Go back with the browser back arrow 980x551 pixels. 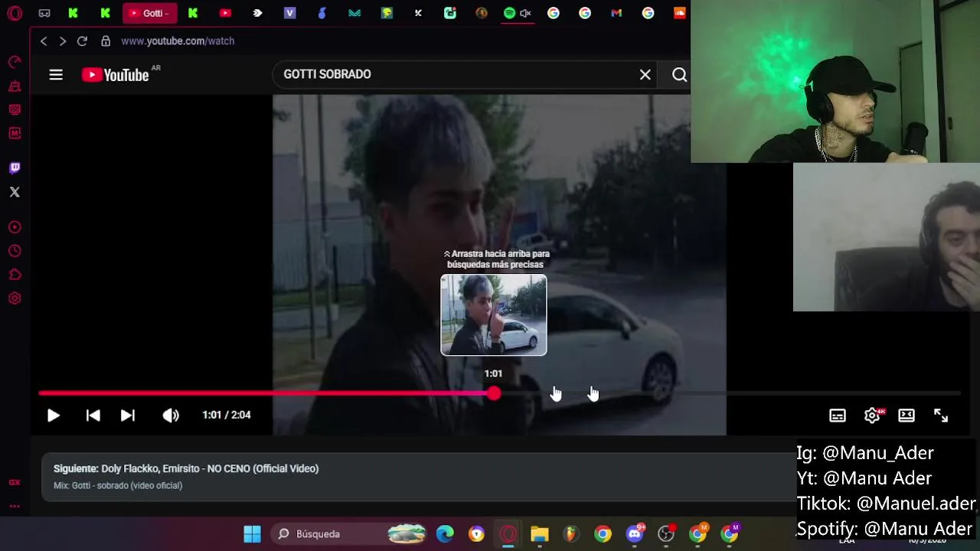click(x=44, y=41)
